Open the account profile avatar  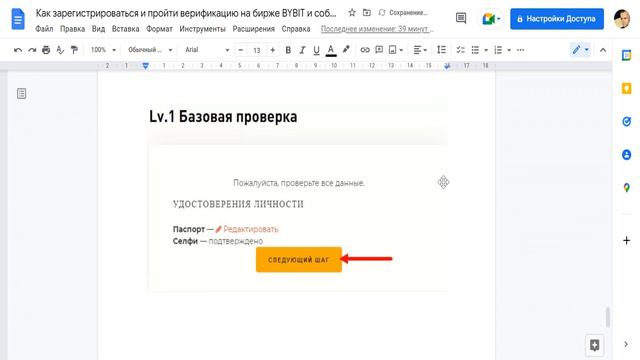pos(622,19)
